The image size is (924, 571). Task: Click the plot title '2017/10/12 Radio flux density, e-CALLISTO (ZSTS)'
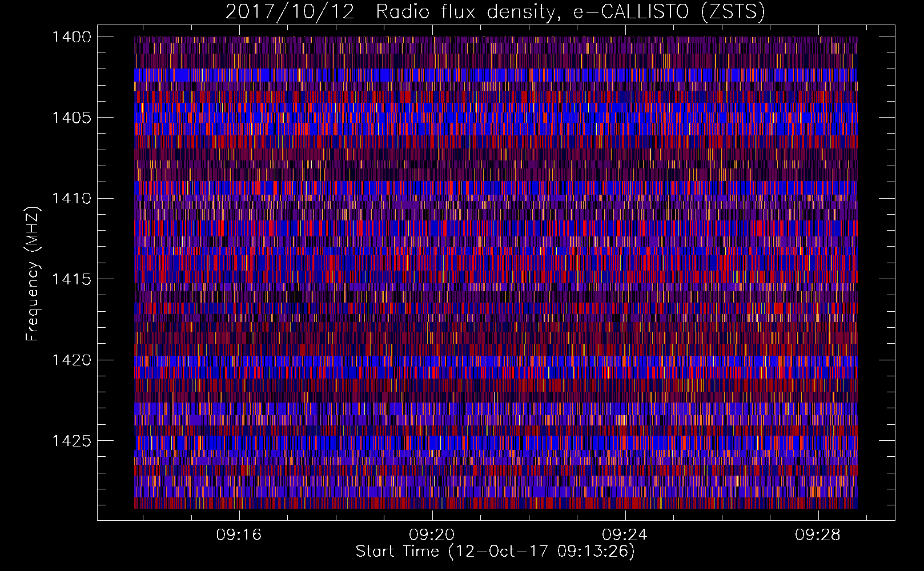[495, 12]
